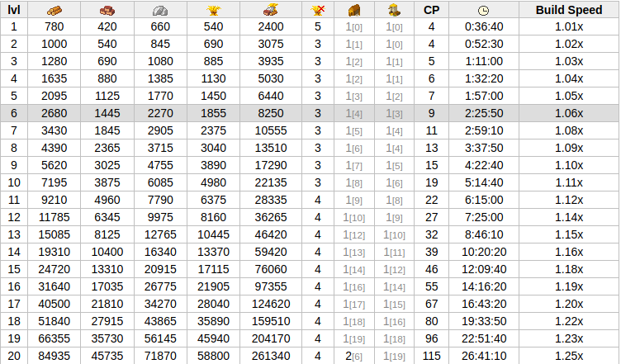Click crop consumption '5' in level 1 row

(x=318, y=26)
